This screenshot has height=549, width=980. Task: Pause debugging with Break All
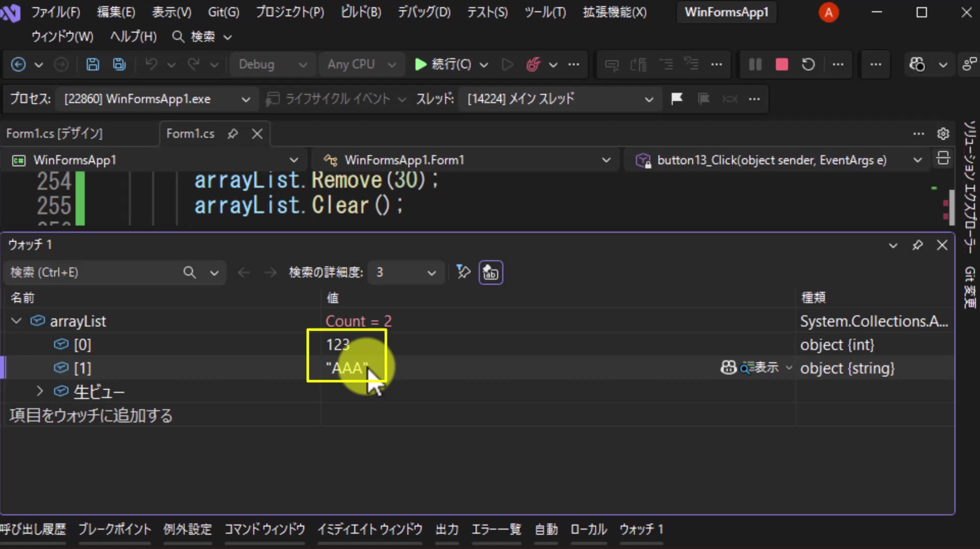coord(755,64)
